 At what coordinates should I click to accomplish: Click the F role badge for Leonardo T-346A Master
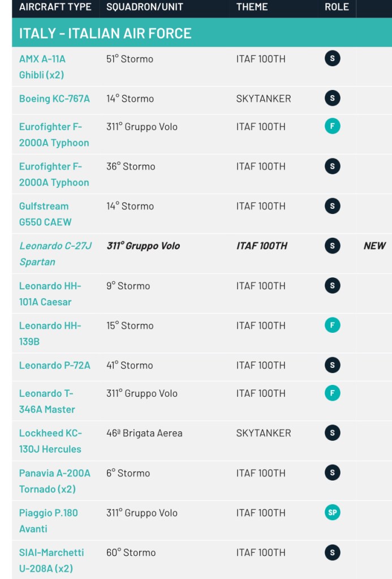point(332,393)
